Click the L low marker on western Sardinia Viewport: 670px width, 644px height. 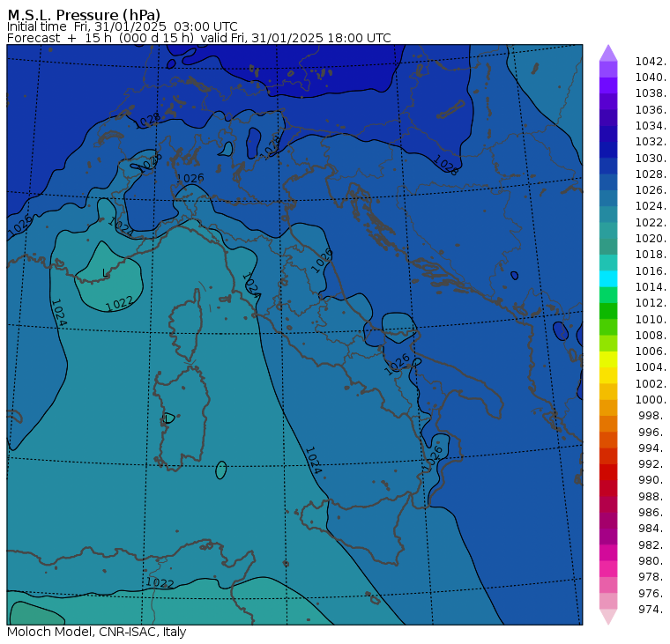(167, 419)
